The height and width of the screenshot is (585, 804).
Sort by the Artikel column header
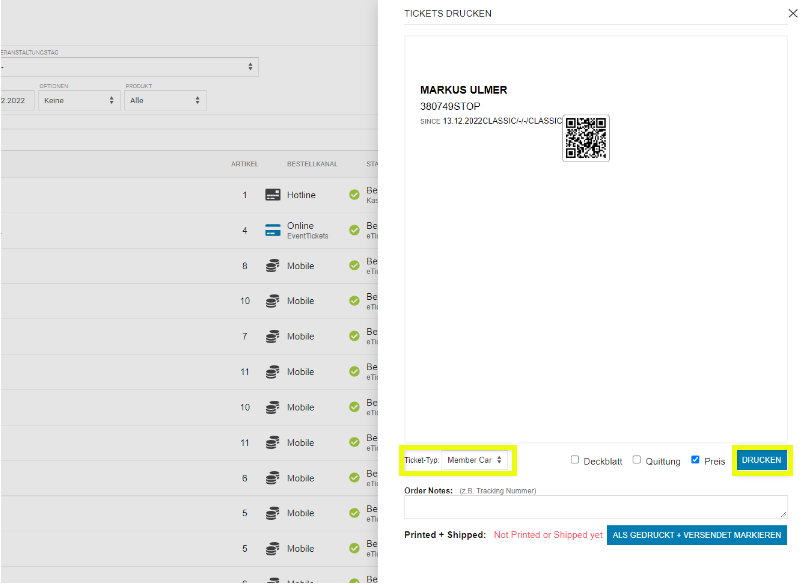245,163
